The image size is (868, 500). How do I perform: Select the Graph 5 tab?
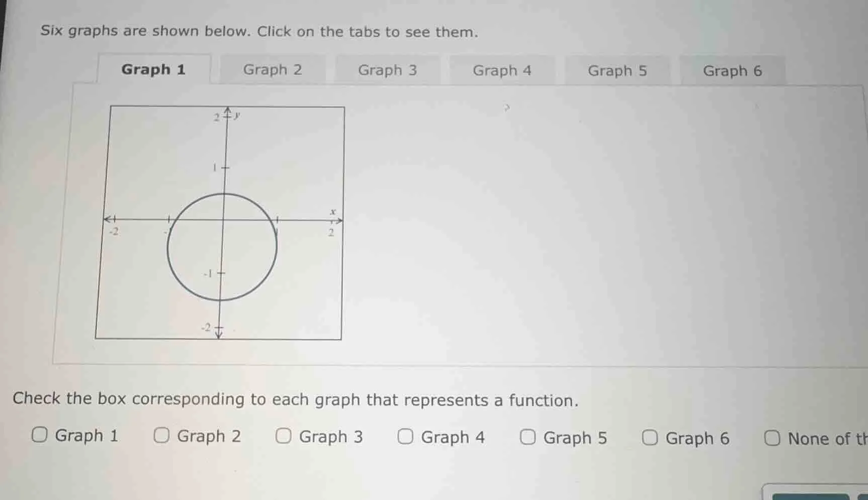(x=619, y=70)
